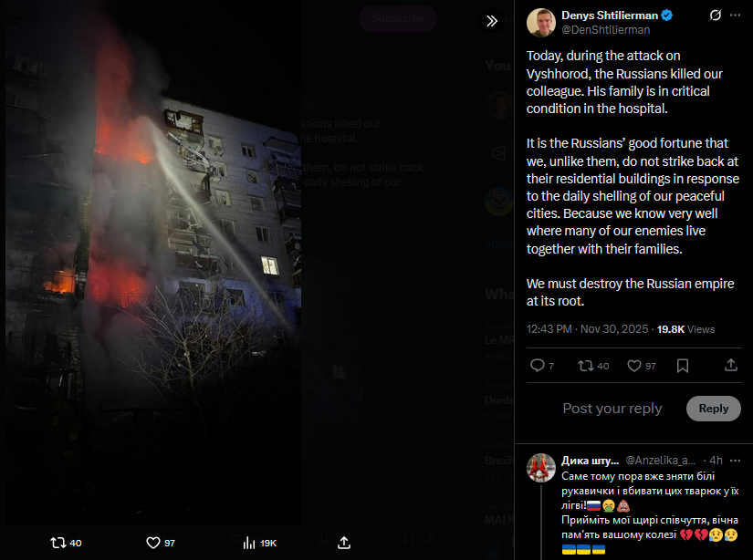Open more options on Дика шту reply
The width and height of the screenshot is (753, 560).
(x=735, y=461)
